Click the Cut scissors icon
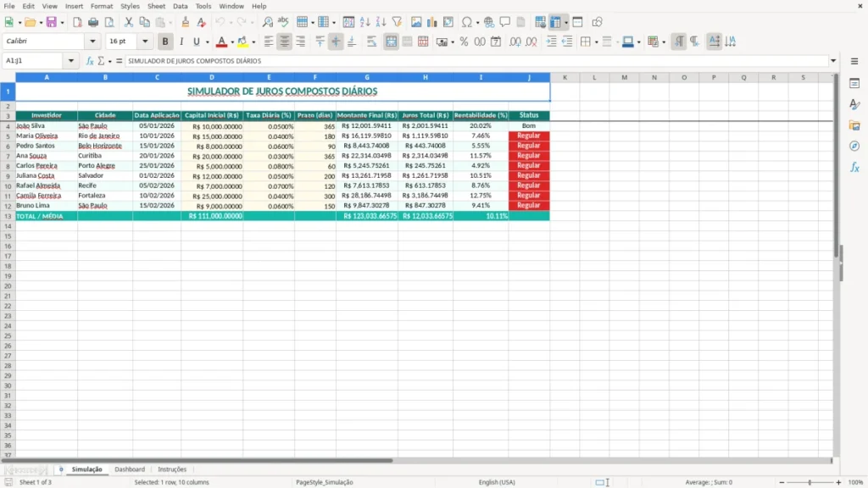The width and height of the screenshot is (868, 488). click(x=129, y=22)
